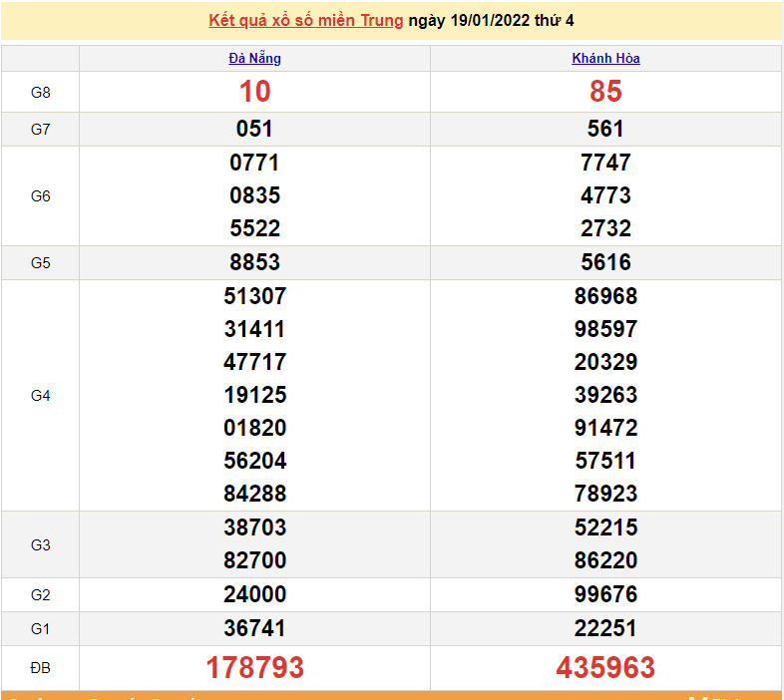Image resolution: width=784 pixels, height=700 pixels.
Task: Select G6 number 5522
Action: tap(255, 228)
